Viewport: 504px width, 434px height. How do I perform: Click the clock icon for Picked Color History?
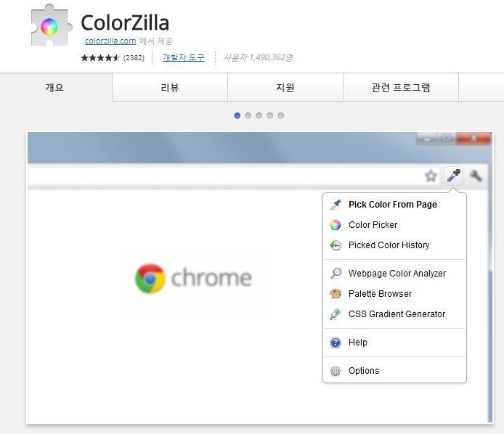336,245
